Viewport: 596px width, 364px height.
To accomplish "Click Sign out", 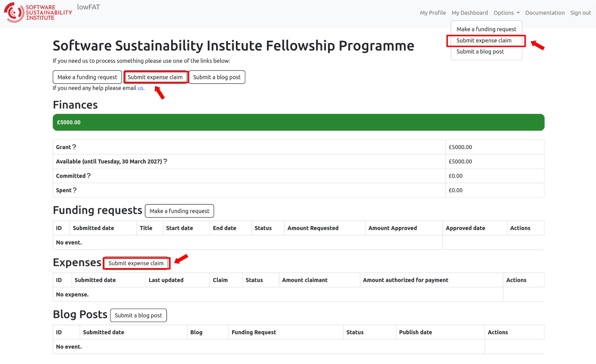I will [580, 13].
